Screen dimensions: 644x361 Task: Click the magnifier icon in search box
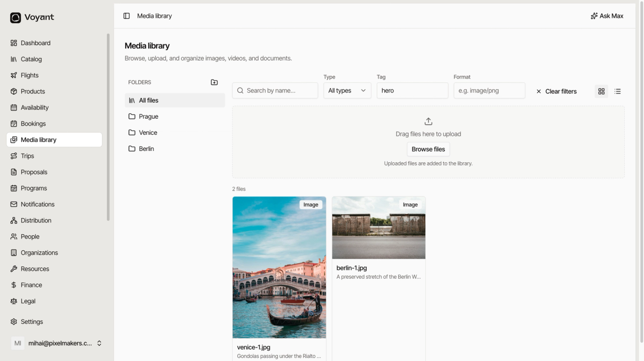point(240,91)
